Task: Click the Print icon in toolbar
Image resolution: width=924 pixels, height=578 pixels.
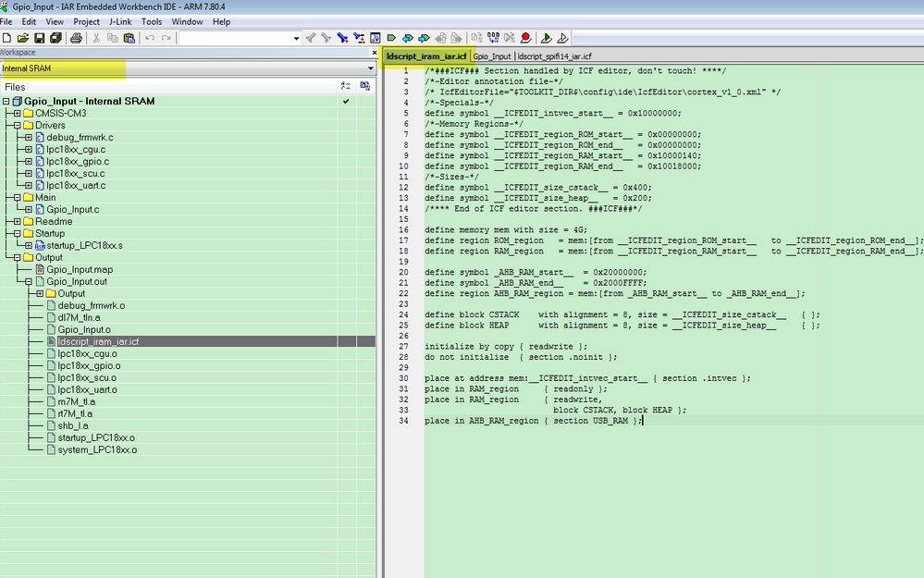Action: pos(76,38)
